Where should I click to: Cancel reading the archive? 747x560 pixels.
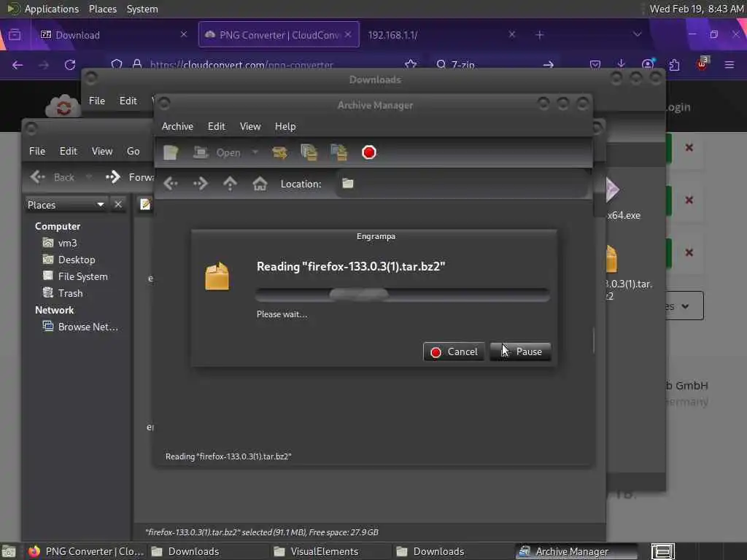454,352
